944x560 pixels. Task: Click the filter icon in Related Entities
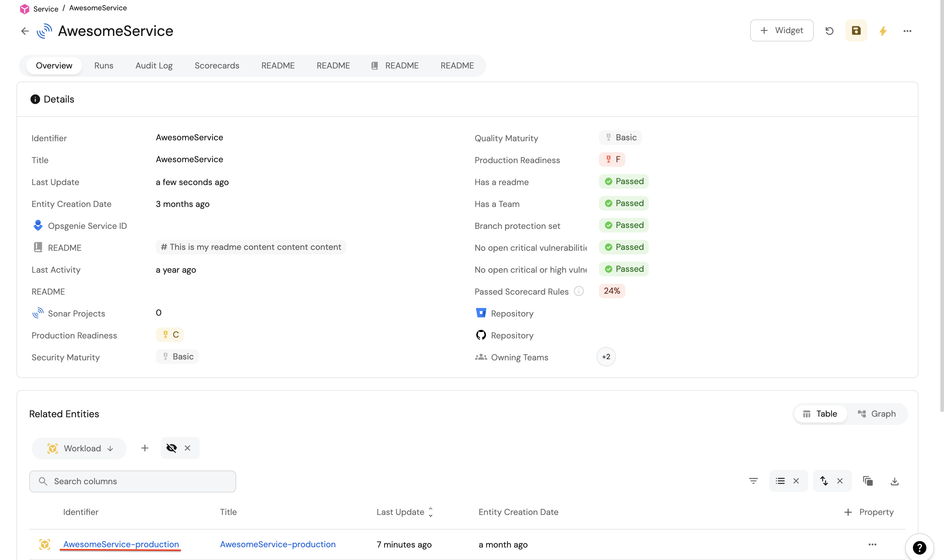coord(753,481)
